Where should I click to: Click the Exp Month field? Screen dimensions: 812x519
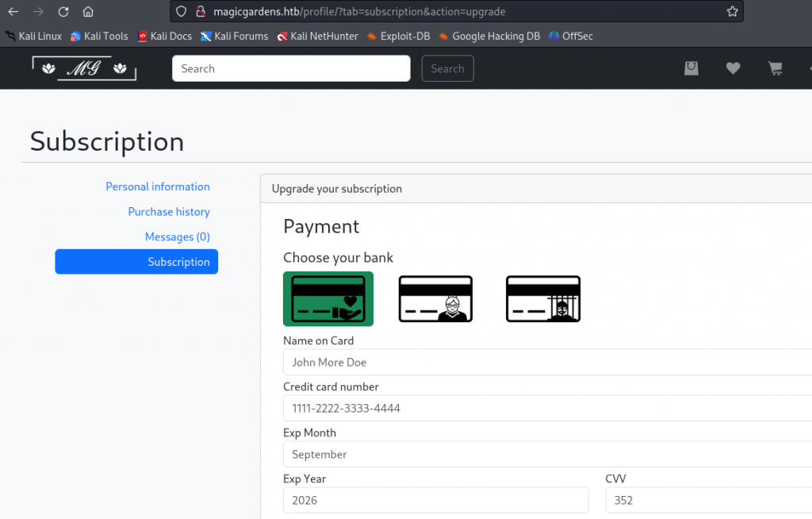point(547,455)
